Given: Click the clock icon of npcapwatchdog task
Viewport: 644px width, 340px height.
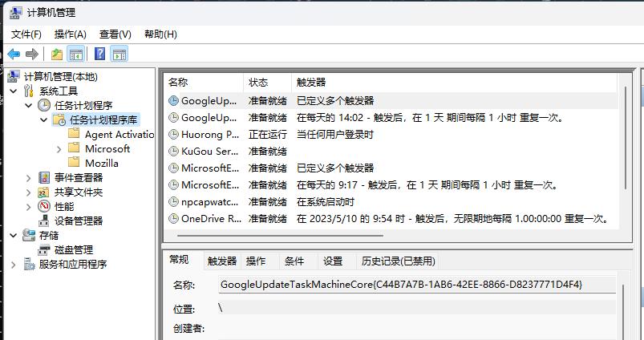Looking at the screenshot, I should 174,201.
